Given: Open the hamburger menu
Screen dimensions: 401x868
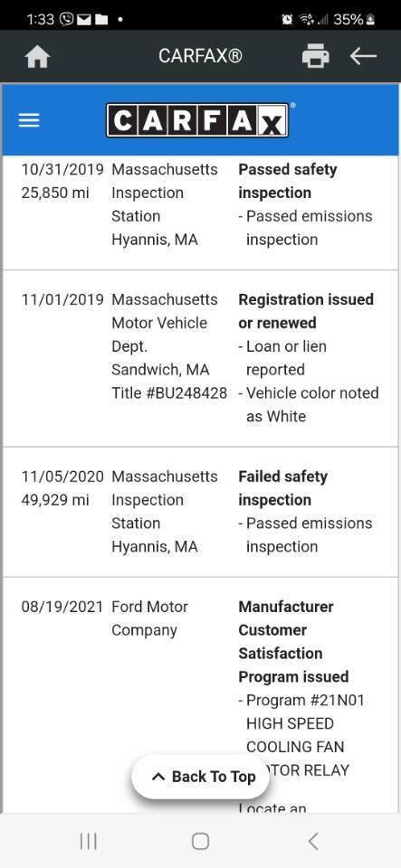Looking at the screenshot, I should (29, 120).
